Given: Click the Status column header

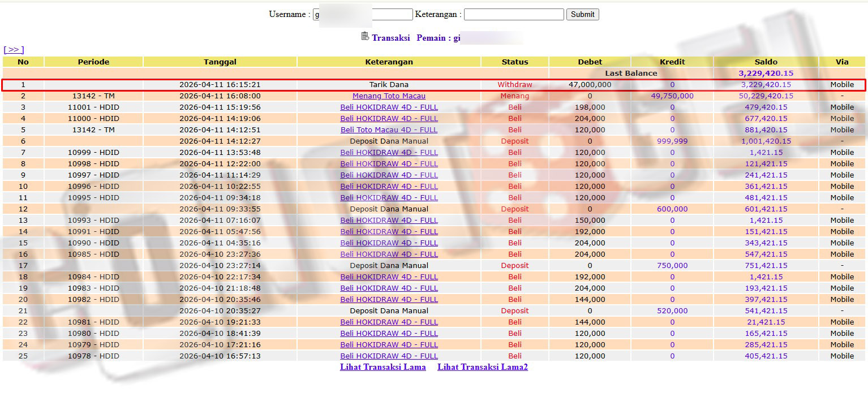Looking at the screenshot, I should coord(515,62).
